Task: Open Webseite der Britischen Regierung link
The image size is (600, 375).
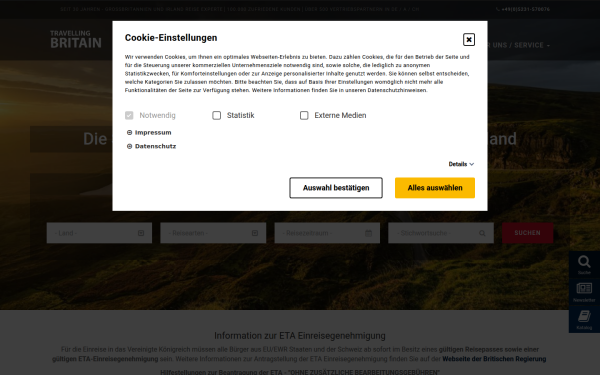Action: (x=494, y=359)
